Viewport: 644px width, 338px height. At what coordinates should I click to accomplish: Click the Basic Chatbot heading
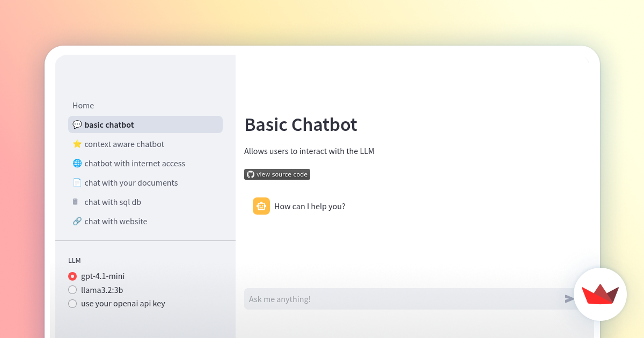tap(301, 124)
